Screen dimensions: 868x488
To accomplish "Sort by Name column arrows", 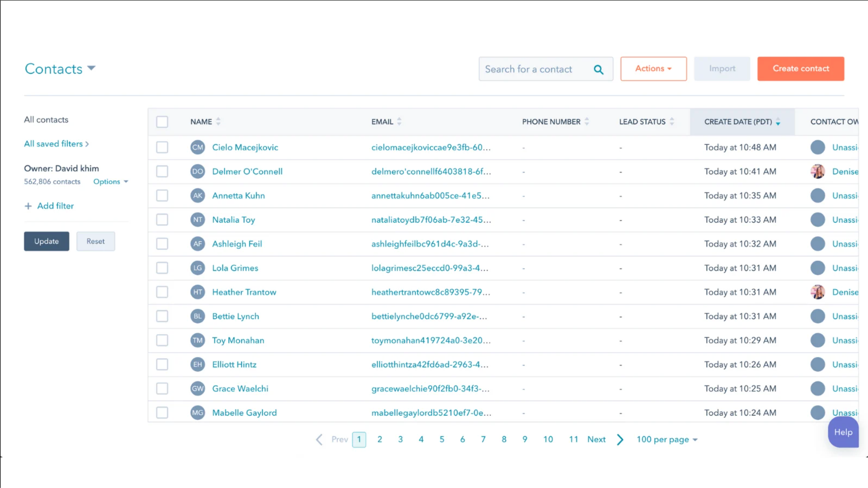I will 218,121.
